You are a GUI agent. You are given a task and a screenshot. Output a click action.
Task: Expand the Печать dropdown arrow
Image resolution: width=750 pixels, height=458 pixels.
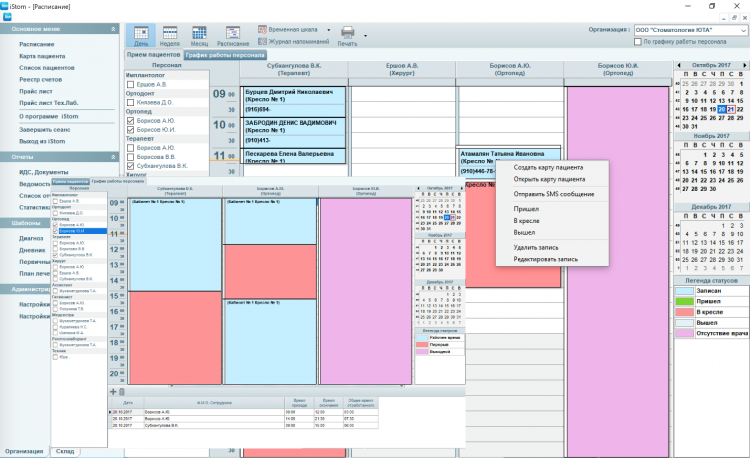coord(365,36)
